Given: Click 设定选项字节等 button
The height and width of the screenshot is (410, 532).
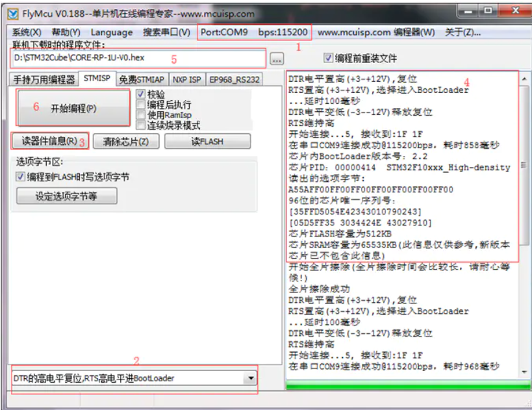Looking at the screenshot, I should [x=66, y=196].
